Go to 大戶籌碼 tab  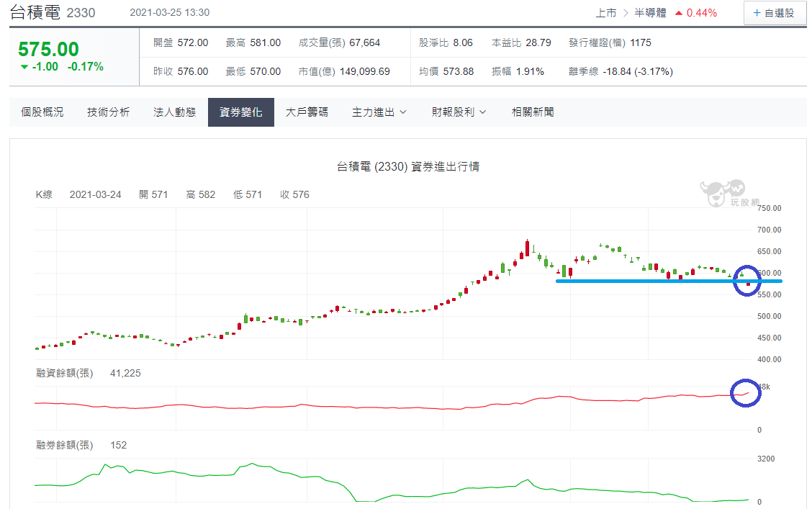tap(307, 112)
